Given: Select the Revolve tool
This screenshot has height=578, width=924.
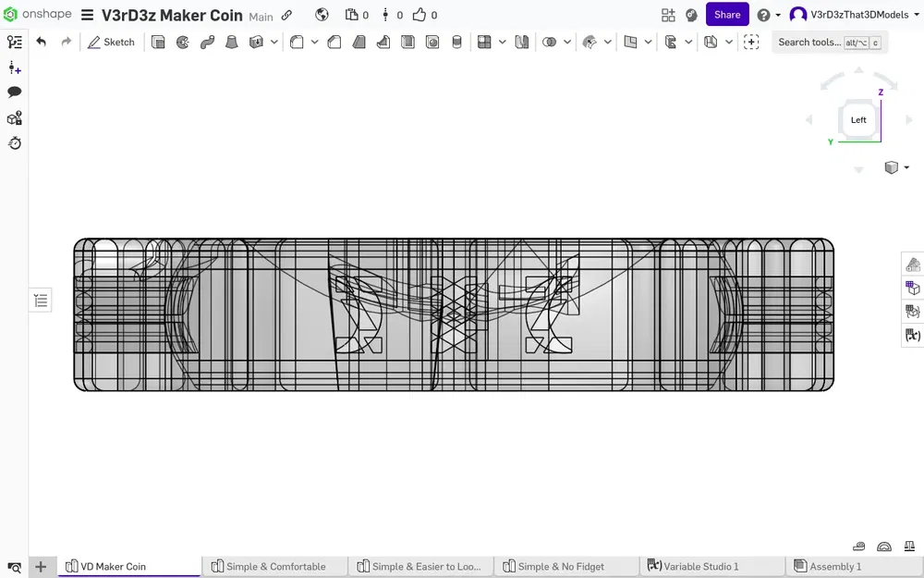Looking at the screenshot, I should [183, 42].
